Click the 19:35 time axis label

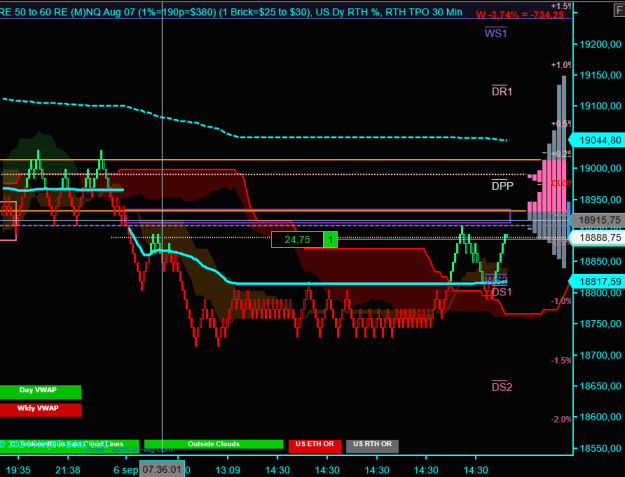[x=18, y=470]
